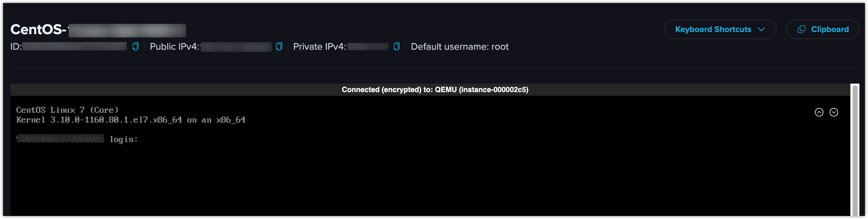Click the blurred hostname before login prompt
868x219 pixels.
[x=60, y=138]
